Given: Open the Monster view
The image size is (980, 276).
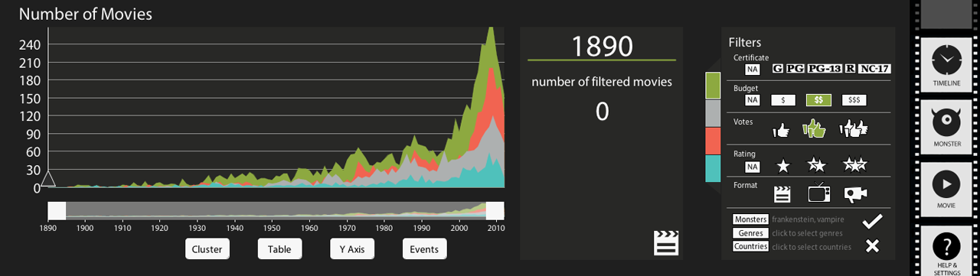Looking at the screenshot, I should click(x=947, y=127).
